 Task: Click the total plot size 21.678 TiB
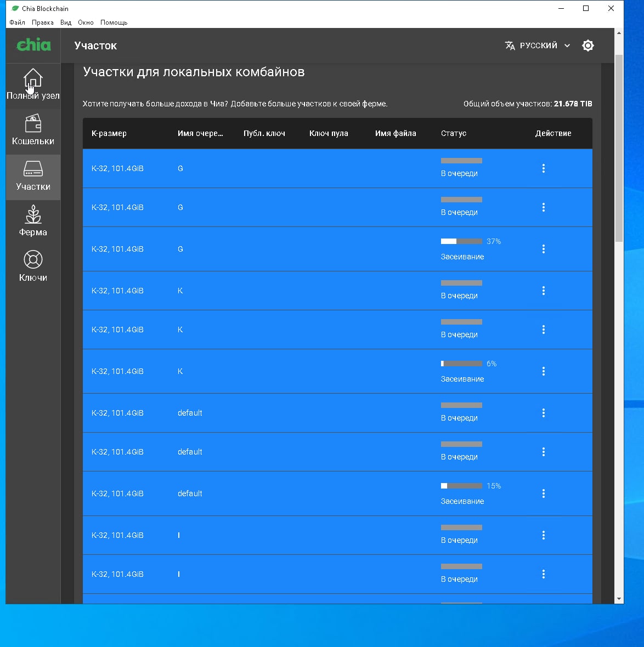573,104
